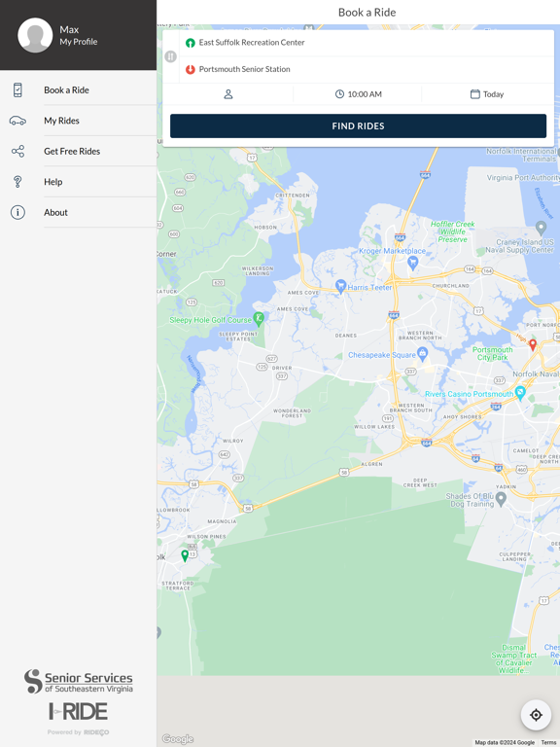
Task: Open Get Free Rides menu item
Action: [x=78, y=151]
